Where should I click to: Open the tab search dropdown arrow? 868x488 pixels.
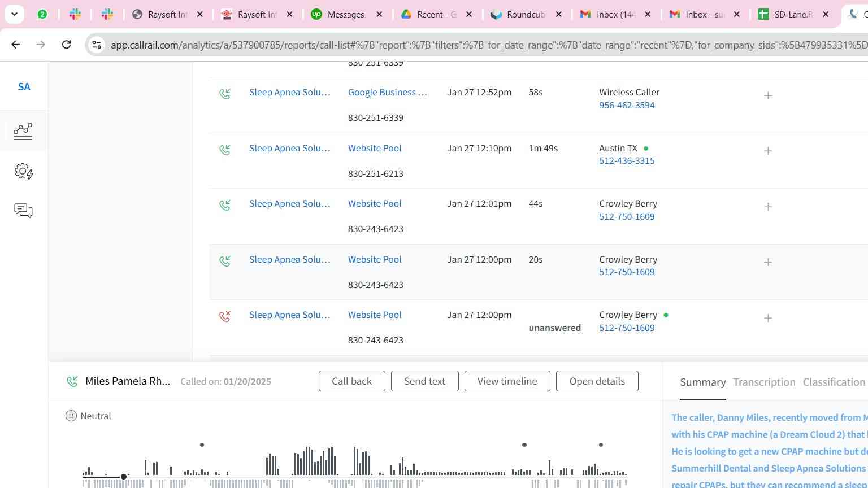(x=14, y=14)
